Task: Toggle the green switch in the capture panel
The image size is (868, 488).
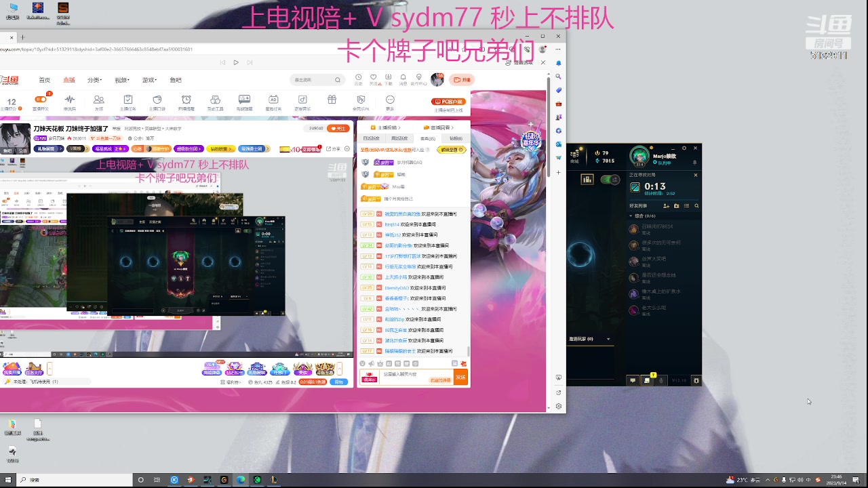Action: 605,180
